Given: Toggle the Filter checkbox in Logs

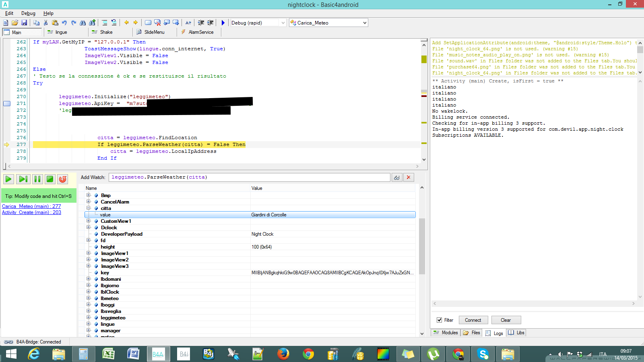Looking at the screenshot, I should click(439, 320).
